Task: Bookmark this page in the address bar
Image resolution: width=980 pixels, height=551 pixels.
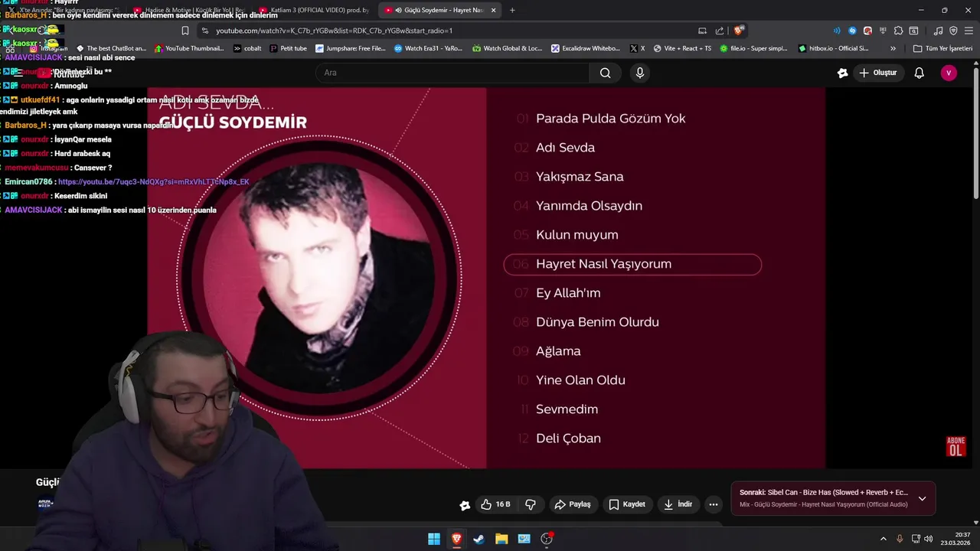Action: point(185,31)
